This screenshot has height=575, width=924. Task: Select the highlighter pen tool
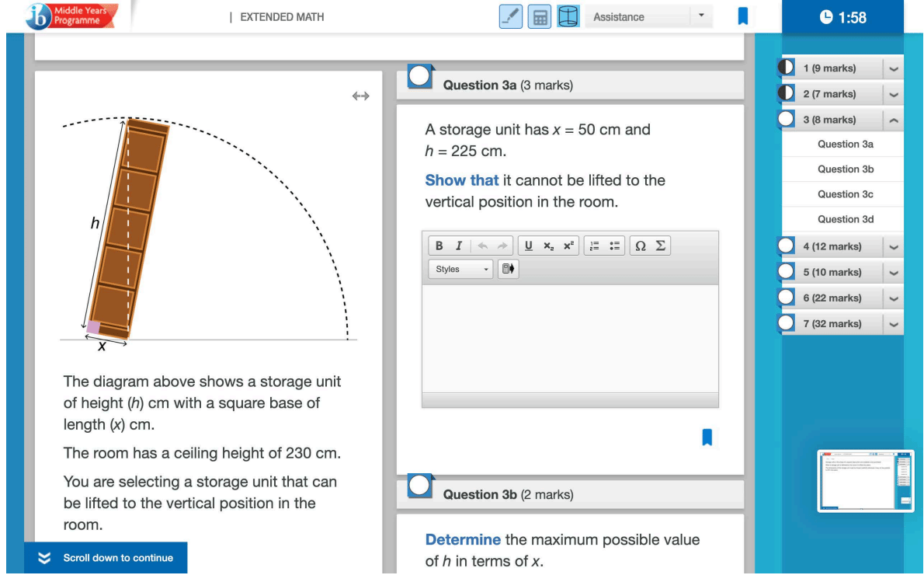point(511,17)
